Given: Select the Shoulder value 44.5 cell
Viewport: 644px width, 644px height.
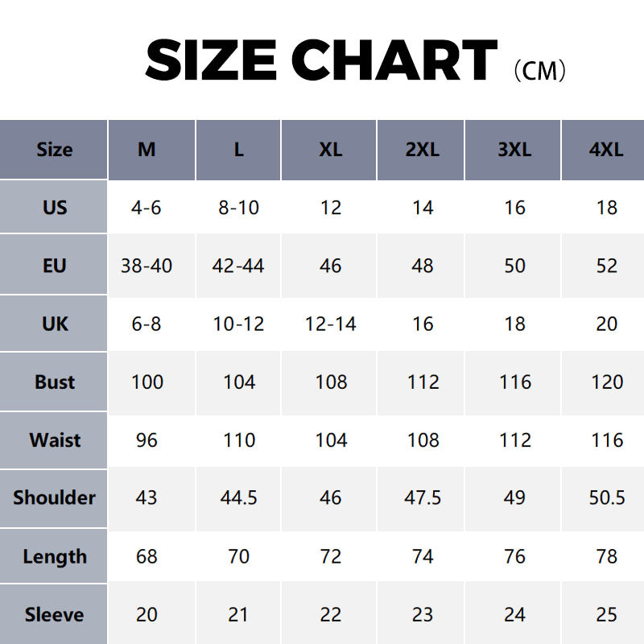Looking at the screenshot, I should click(238, 497).
